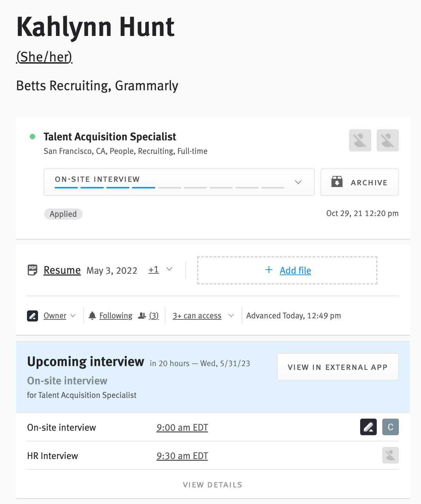Open the On-Site Interview stage dropdown
The image size is (421, 504).
point(298,182)
